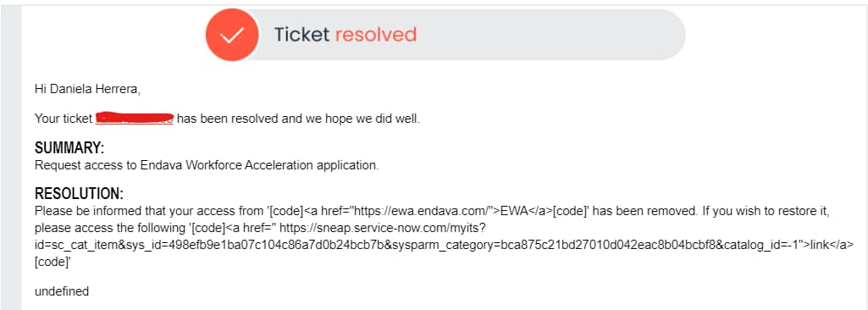Viewport: 868px width, 310px height.
Task: Click the 'Ticket resolved' banner text
Action: point(346,35)
